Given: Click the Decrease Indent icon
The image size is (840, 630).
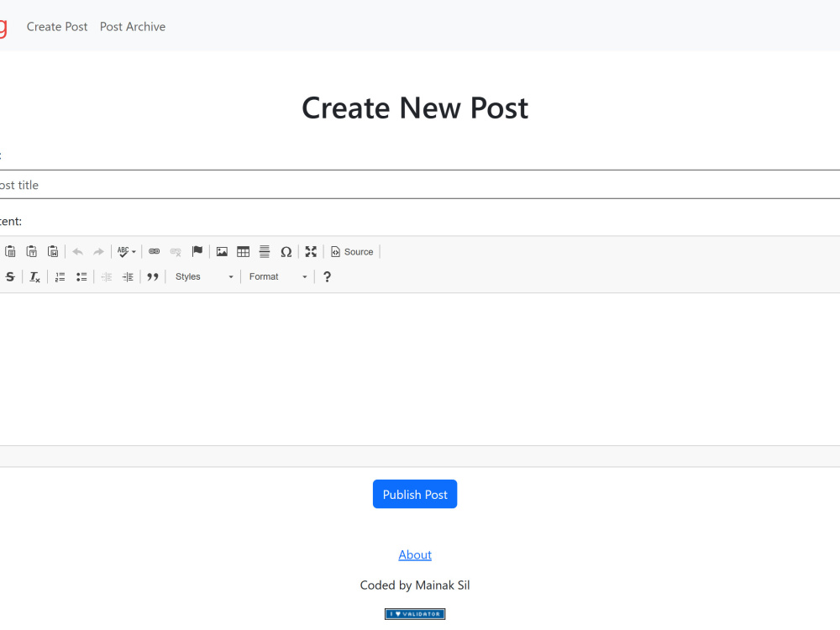Looking at the screenshot, I should (107, 276).
